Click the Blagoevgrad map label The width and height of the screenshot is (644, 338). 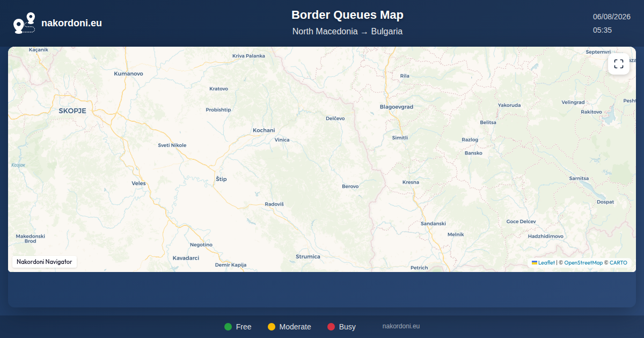pyautogui.click(x=397, y=107)
